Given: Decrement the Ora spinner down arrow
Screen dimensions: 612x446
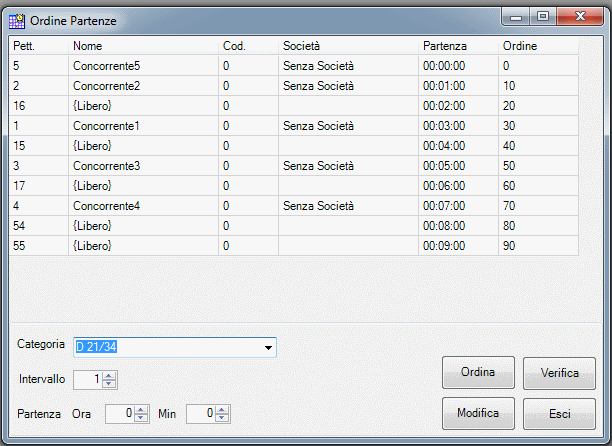Looking at the screenshot, I should click(141, 418).
